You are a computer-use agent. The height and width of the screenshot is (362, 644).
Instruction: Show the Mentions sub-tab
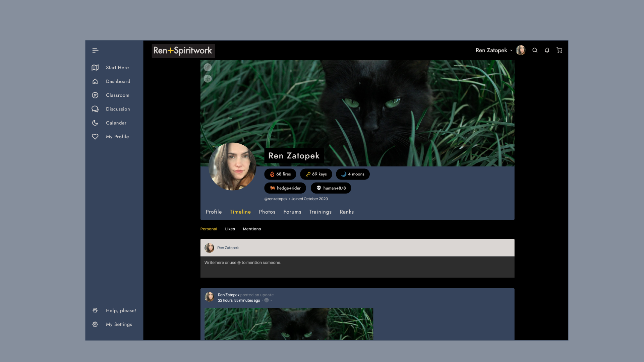tap(251, 229)
